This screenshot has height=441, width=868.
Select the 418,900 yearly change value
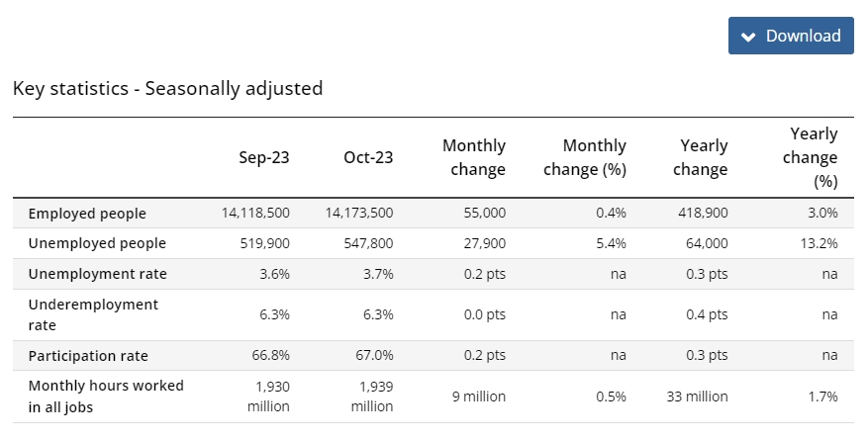click(704, 214)
